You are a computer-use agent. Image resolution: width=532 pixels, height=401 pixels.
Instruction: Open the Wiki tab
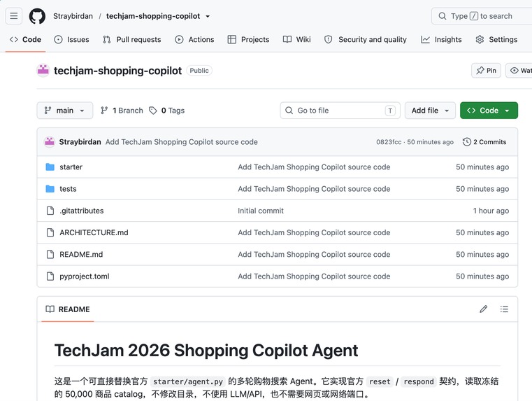[297, 39]
